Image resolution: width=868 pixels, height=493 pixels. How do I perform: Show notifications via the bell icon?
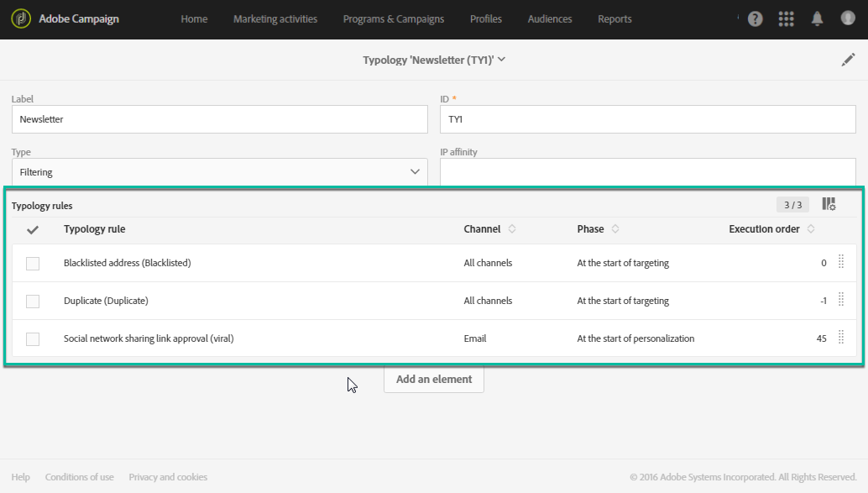click(x=817, y=18)
